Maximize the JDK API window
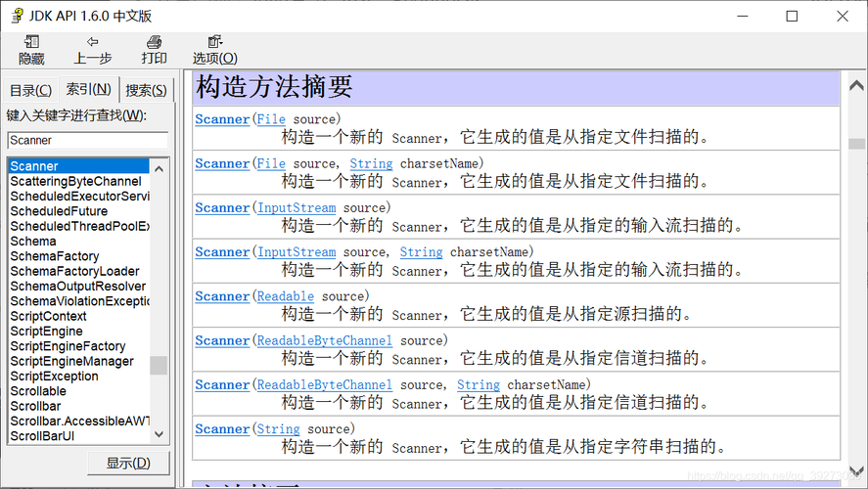Image resolution: width=868 pixels, height=489 pixels. (x=793, y=16)
